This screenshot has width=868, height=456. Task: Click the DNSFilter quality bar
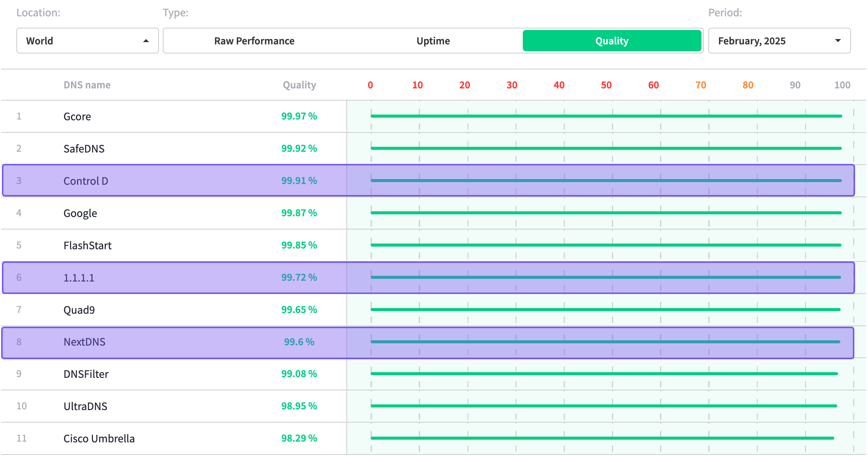tap(604, 374)
